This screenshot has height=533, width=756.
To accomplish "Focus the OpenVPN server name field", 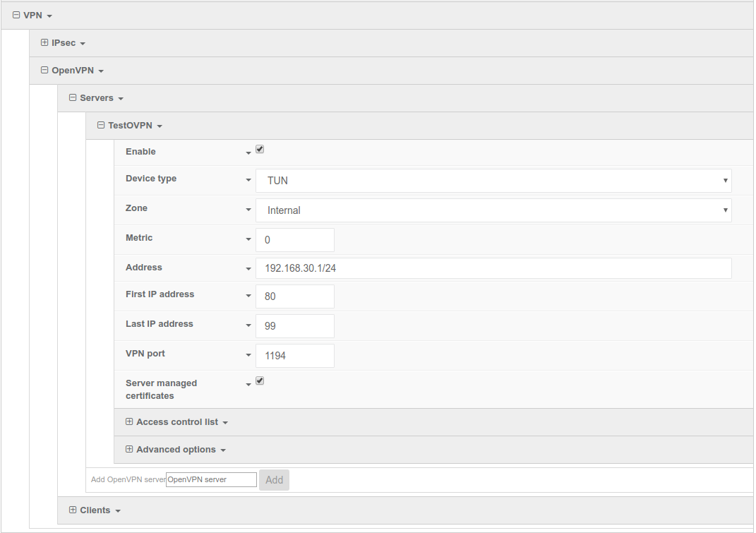I will point(211,480).
